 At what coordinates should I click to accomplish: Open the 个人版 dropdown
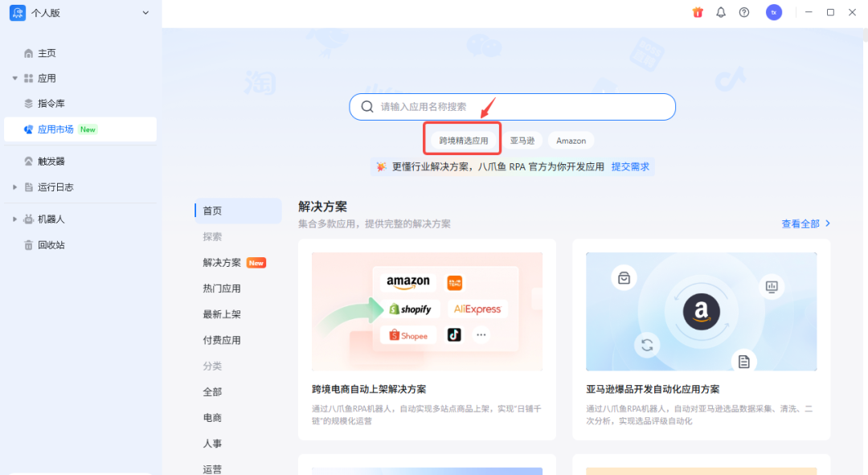click(80, 13)
